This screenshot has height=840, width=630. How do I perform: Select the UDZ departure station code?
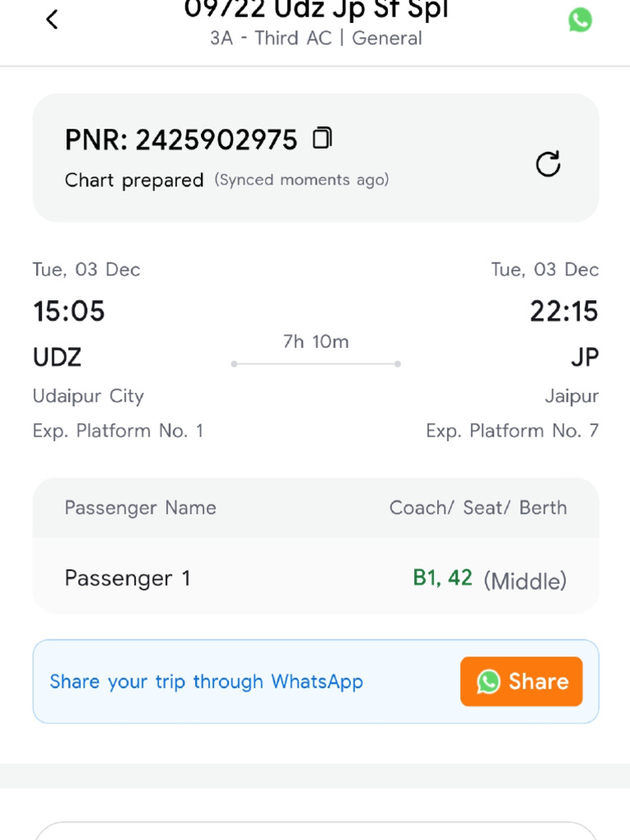(57, 358)
